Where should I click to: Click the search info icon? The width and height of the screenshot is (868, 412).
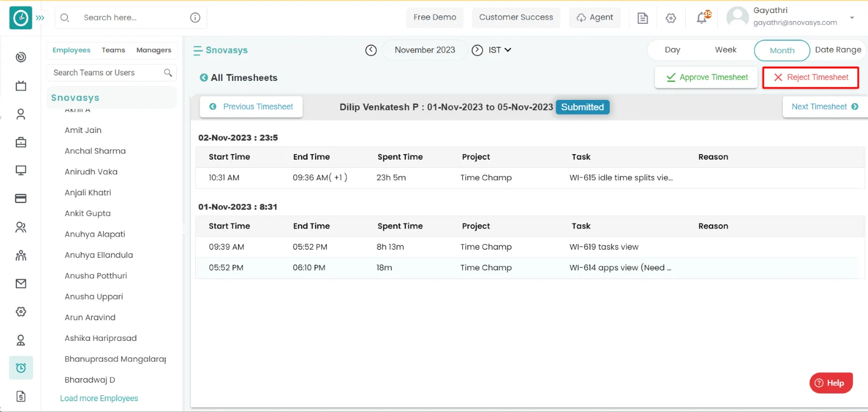pyautogui.click(x=195, y=18)
